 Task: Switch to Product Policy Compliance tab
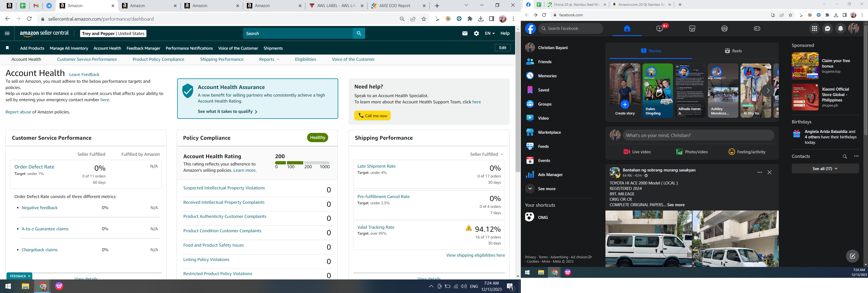(158, 59)
